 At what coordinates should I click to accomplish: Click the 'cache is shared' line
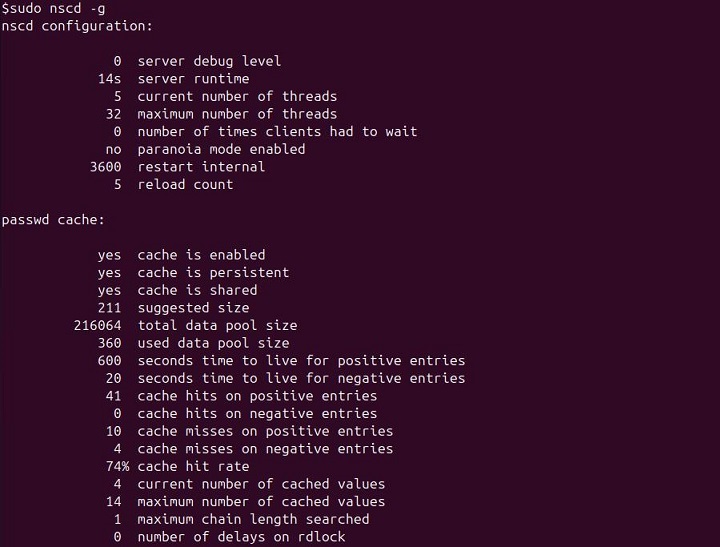coord(197,290)
